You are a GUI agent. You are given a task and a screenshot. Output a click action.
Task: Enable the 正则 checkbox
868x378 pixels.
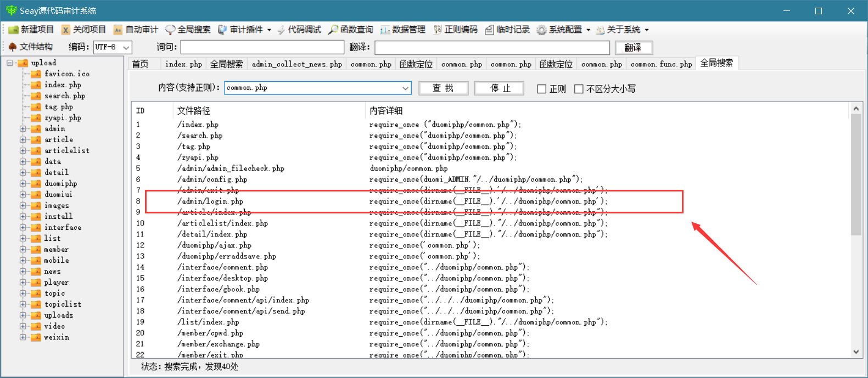click(x=542, y=89)
